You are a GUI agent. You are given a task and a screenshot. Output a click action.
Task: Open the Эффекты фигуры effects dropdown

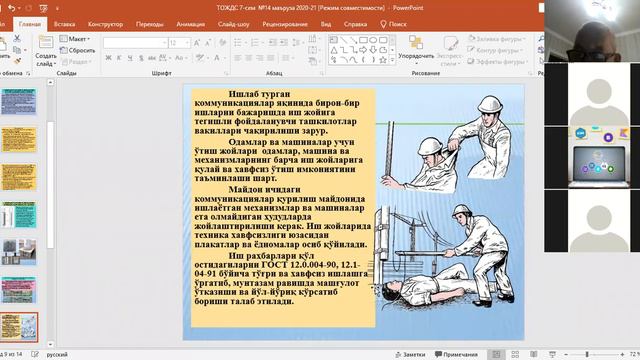[x=498, y=62]
